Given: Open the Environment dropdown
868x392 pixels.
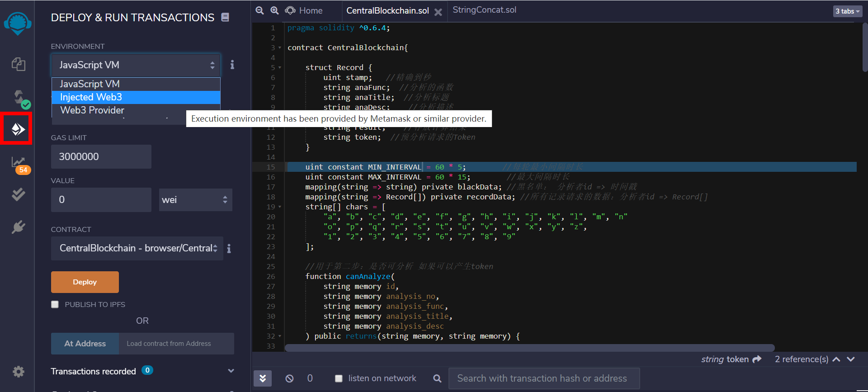Looking at the screenshot, I should click(136, 65).
